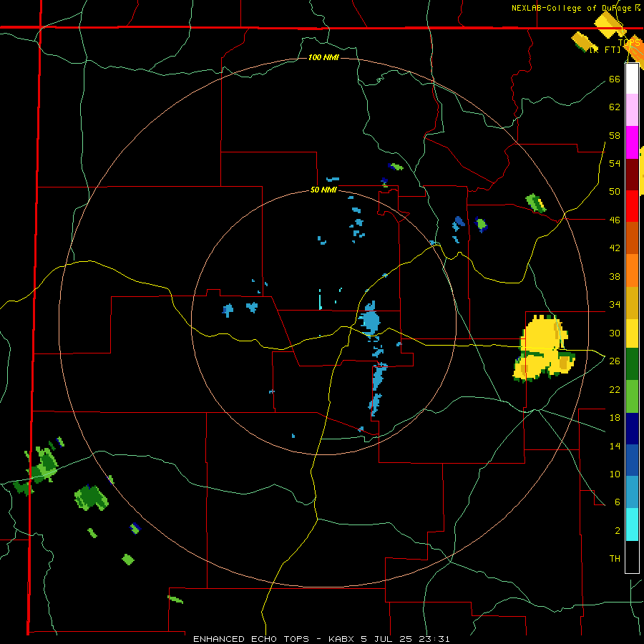Click the "54" legend value
This screenshot has width=644, height=644.
point(615,163)
